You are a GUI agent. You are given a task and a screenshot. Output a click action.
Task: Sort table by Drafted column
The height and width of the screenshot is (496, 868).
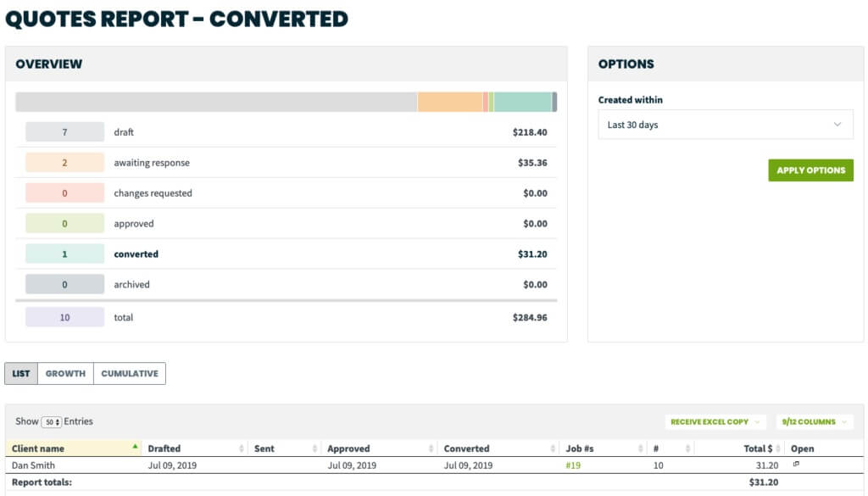pos(195,449)
